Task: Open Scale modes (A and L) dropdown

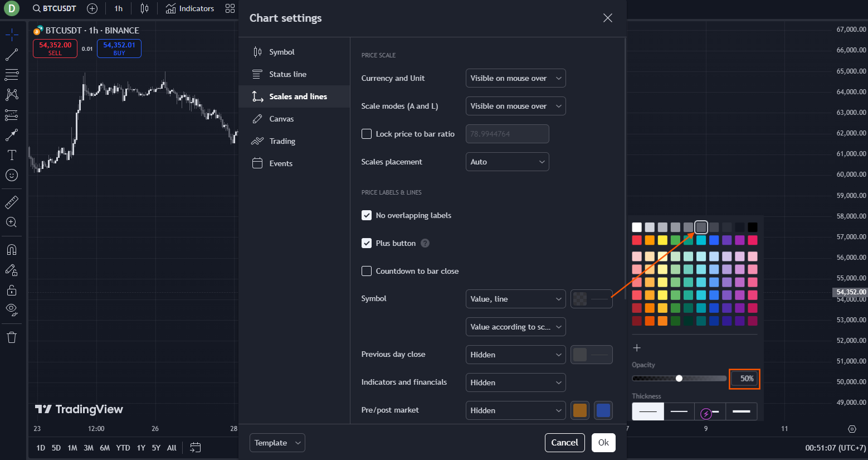Action: coord(515,106)
